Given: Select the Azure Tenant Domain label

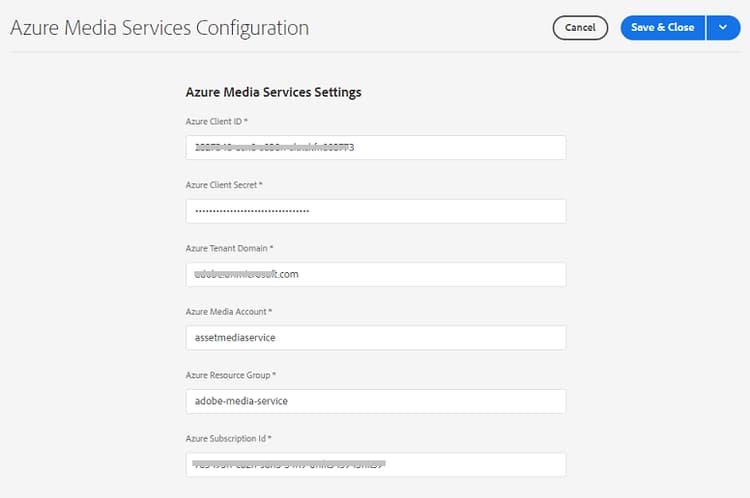Looking at the screenshot, I should click(x=229, y=248).
